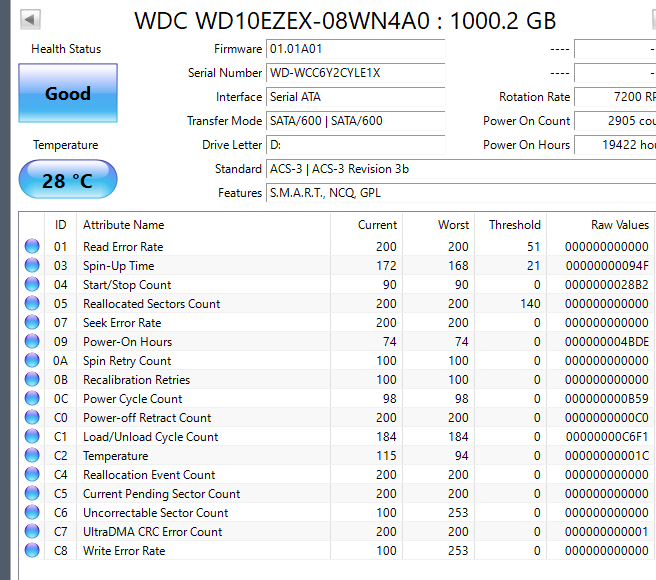Click raw value 0000000028B2
The image size is (656, 580).
pyautogui.click(x=607, y=285)
